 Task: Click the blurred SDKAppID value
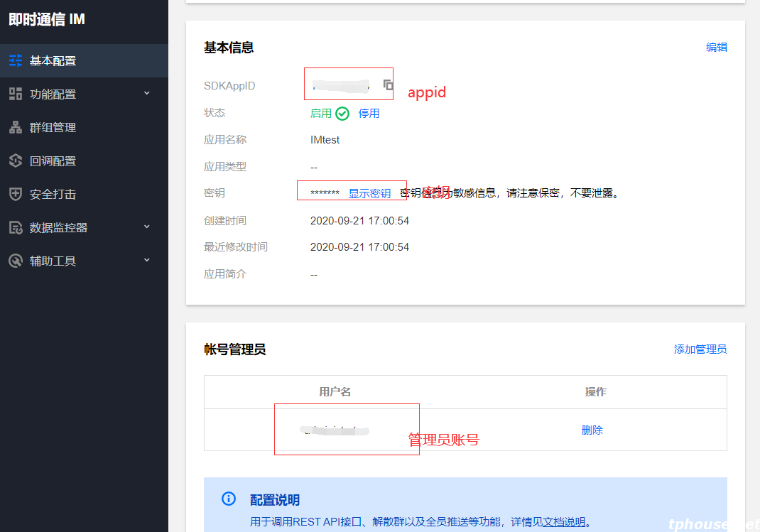click(x=341, y=86)
